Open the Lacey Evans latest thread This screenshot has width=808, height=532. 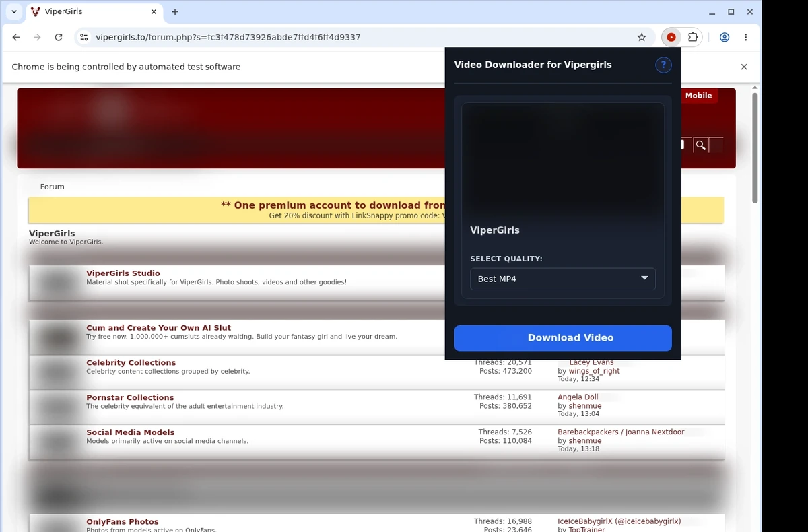click(x=591, y=362)
